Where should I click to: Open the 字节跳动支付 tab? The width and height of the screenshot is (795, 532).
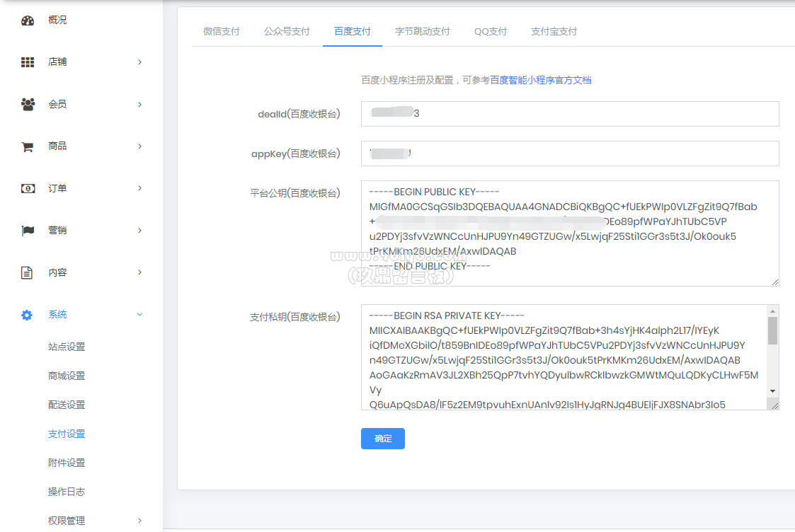tap(423, 31)
